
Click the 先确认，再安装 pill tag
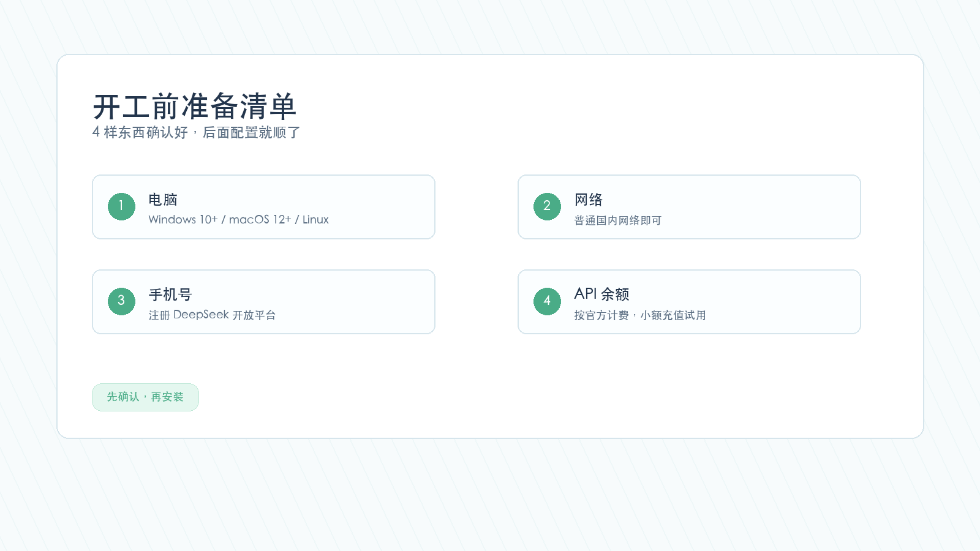pos(145,397)
